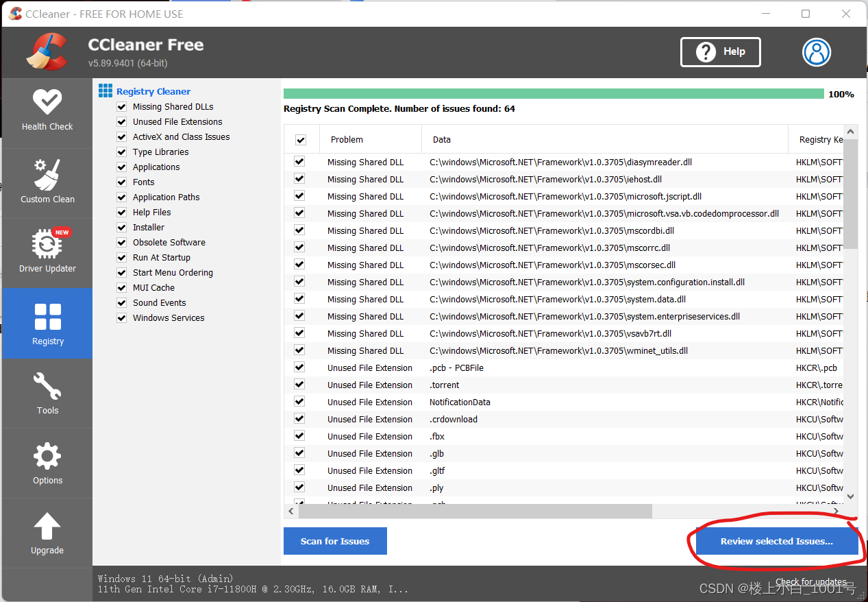The height and width of the screenshot is (602, 868).
Task: Select the mscordbi.dll data cell
Action: click(552, 230)
